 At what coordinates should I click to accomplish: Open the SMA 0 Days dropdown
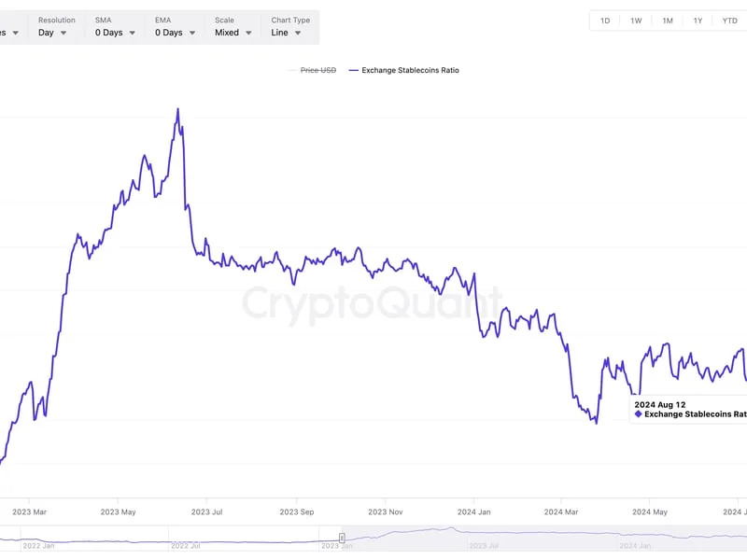115,27
